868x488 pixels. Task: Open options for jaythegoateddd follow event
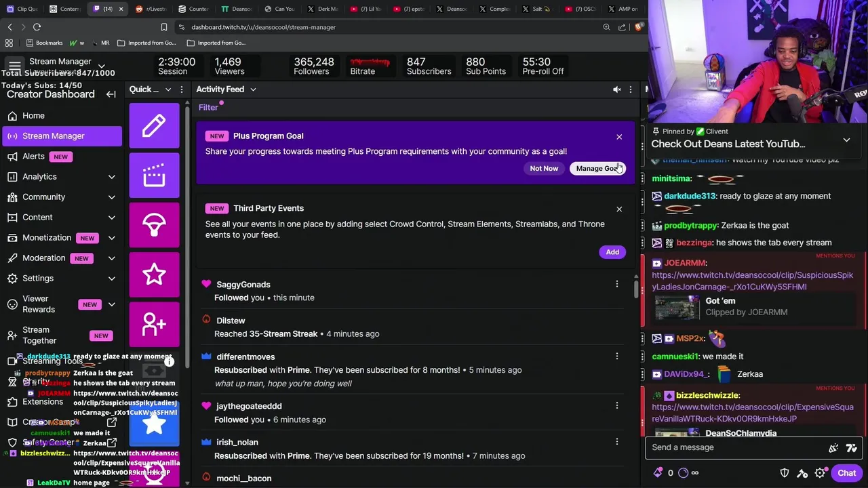616,405
